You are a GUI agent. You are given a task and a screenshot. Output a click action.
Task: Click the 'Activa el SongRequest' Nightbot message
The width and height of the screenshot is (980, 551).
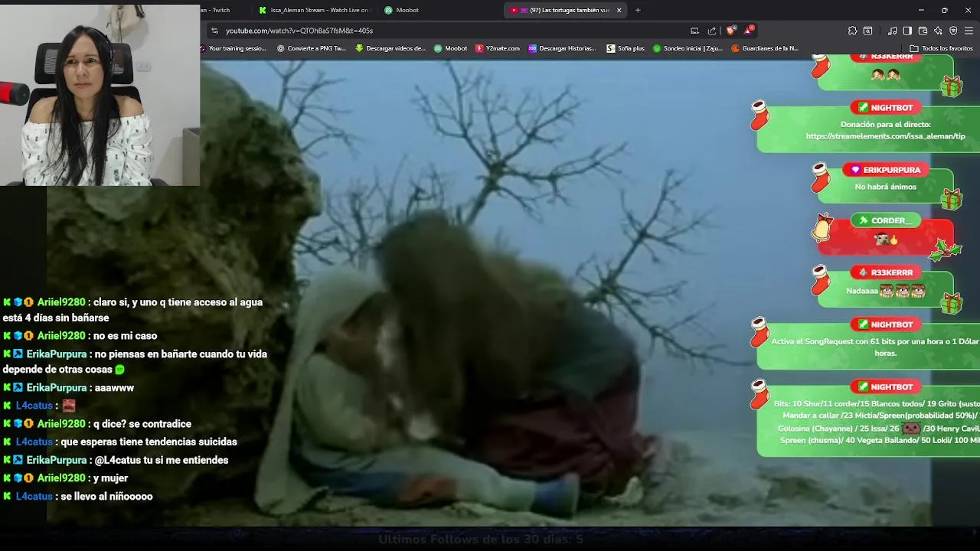pos(874,347)
